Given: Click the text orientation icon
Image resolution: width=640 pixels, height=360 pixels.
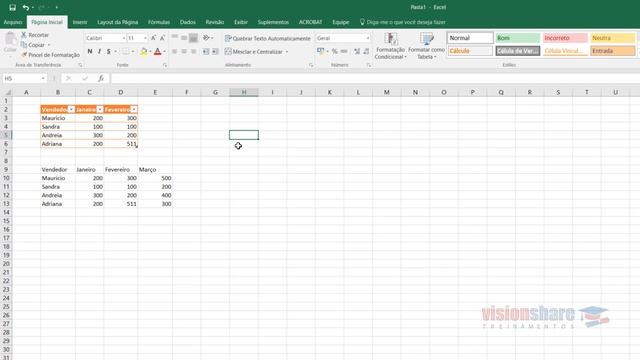Looking at the screenshot, I should tap(207, 38).
